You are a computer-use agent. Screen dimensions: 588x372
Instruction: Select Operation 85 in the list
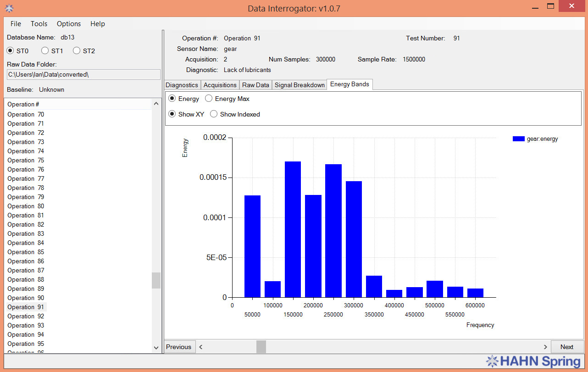[26, 252]
